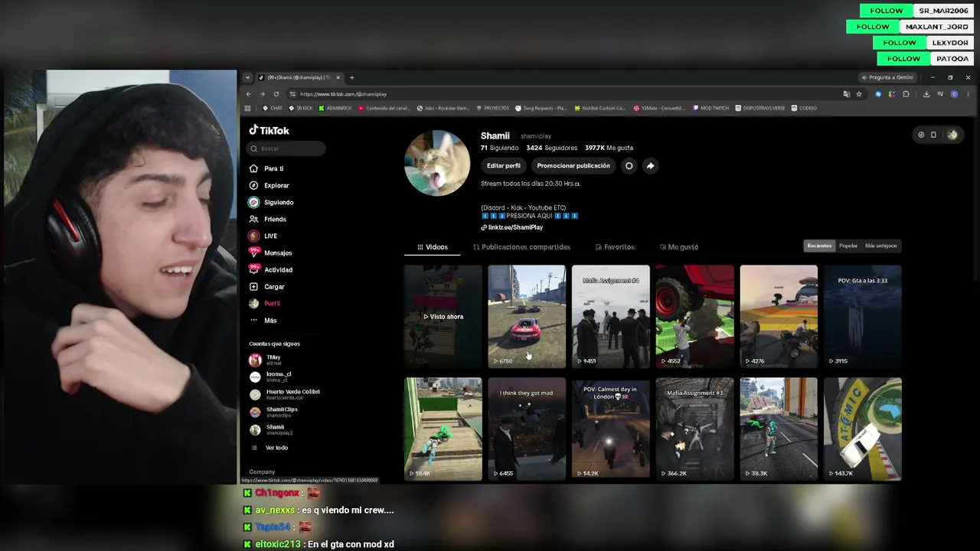This screenshot has width=980, height=551.
Task: Open the kroma._cl followed account
Action: [x=269, y=377]
